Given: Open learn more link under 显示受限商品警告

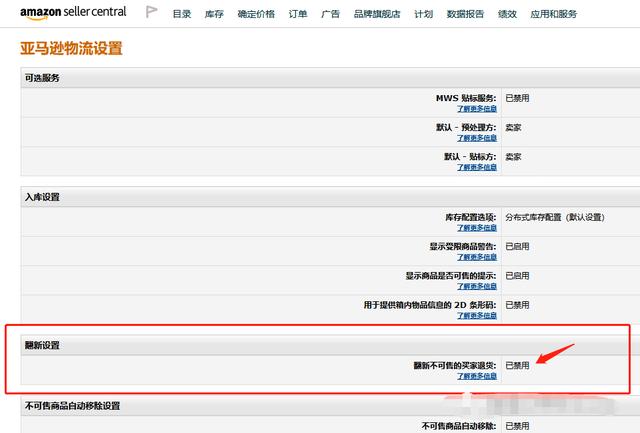Looking at the screenshot, I should click(x=477, y=257).
